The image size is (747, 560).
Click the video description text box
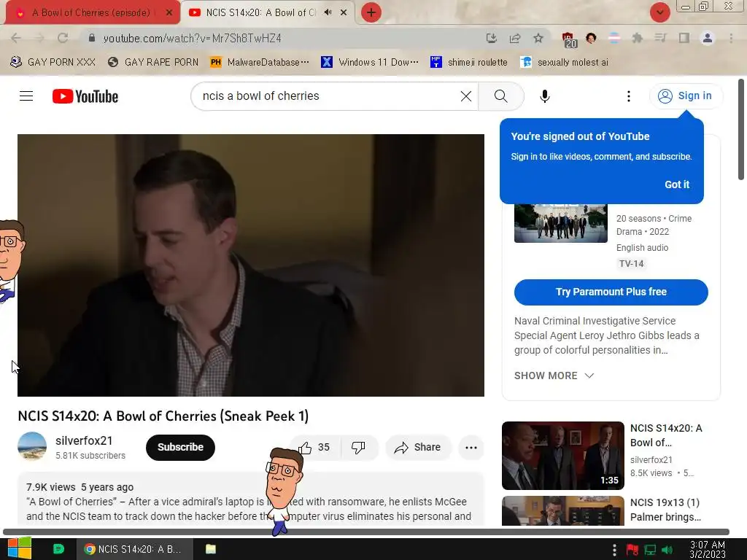click(x=251, y=499)
